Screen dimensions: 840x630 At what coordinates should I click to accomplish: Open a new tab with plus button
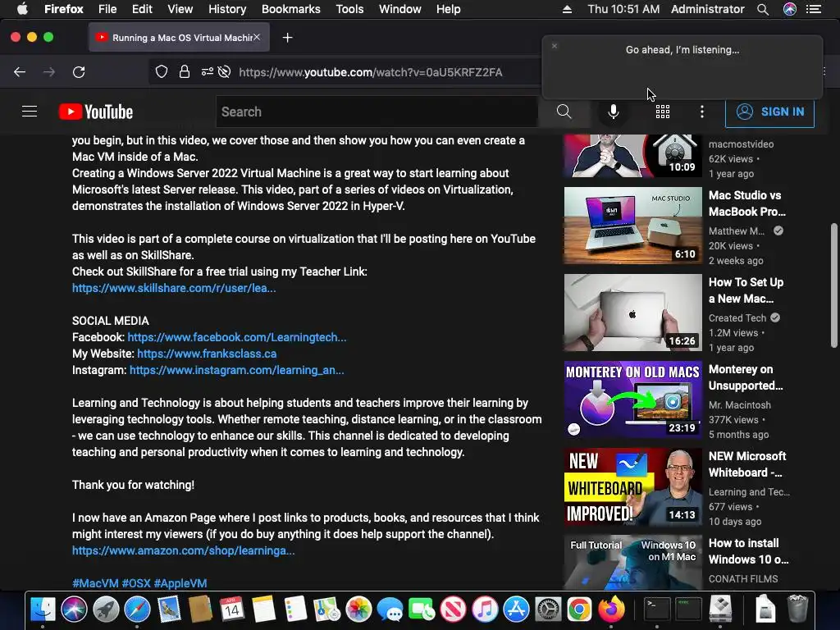click(x=288, y=38)
